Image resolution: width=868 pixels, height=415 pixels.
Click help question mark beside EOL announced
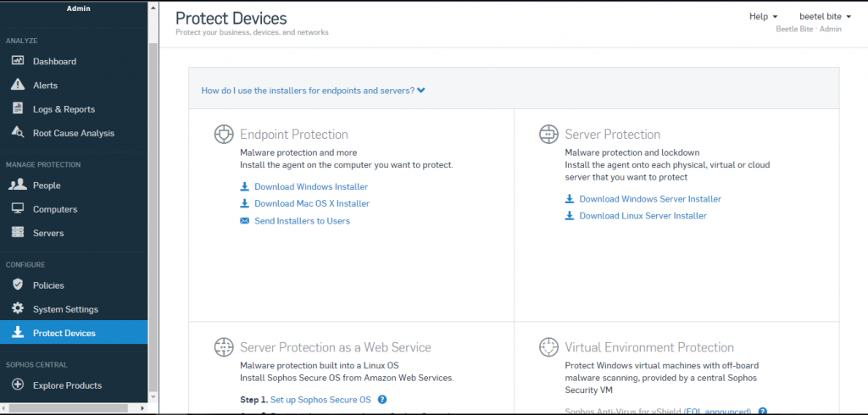click(762, 411)
